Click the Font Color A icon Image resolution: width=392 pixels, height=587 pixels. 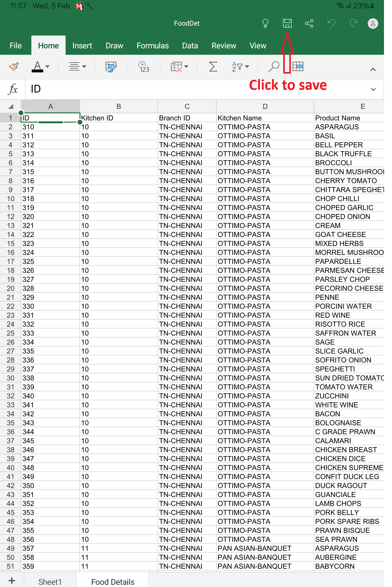point(37,67)
